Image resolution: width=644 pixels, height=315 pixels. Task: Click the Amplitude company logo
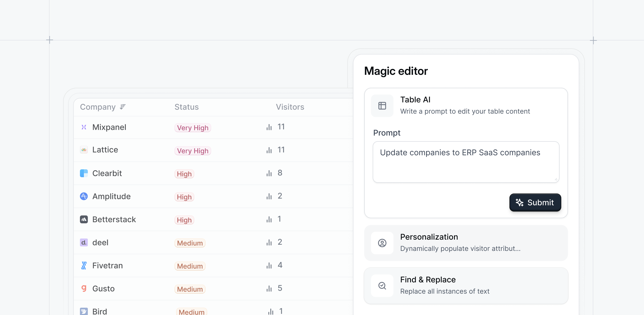(84, 196)
